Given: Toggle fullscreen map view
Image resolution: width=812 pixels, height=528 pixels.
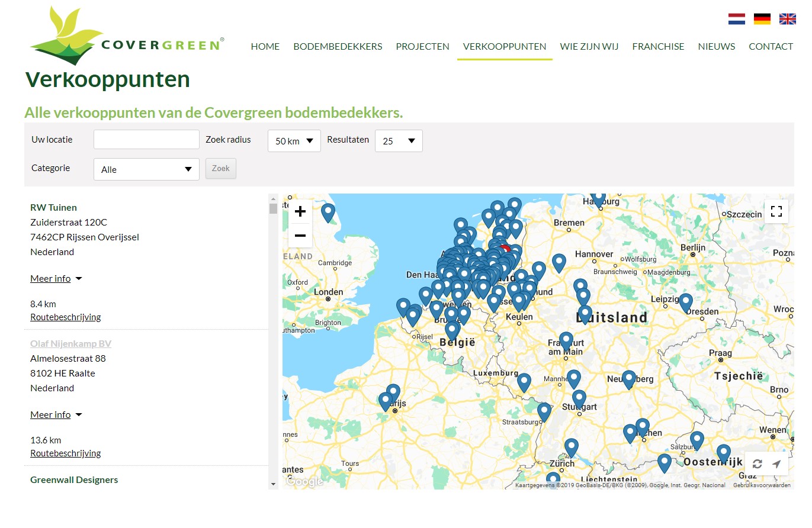Looking at the screenshot, I should (x=776, y=211).
